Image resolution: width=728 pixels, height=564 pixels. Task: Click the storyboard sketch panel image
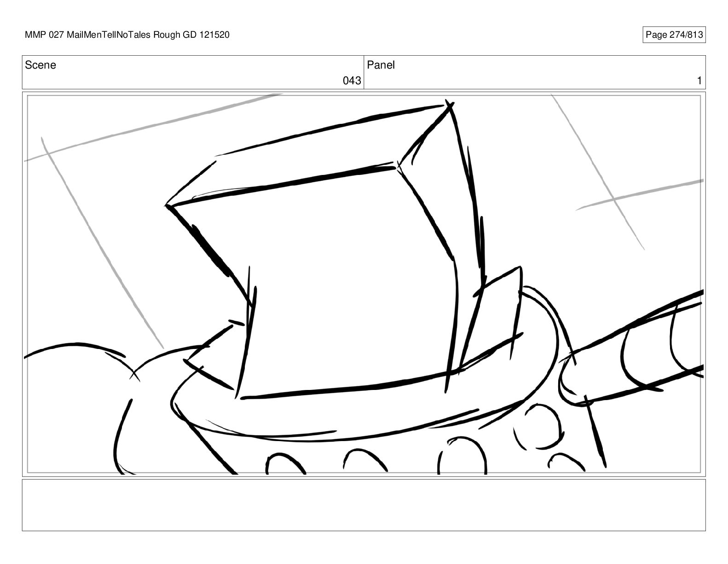point(364,284)
